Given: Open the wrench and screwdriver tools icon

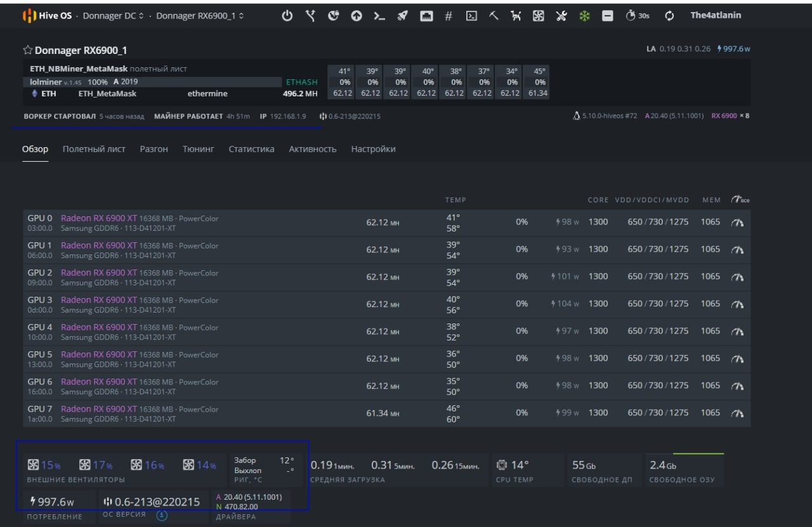Looking at the screenshot, I should coord(561,16).
